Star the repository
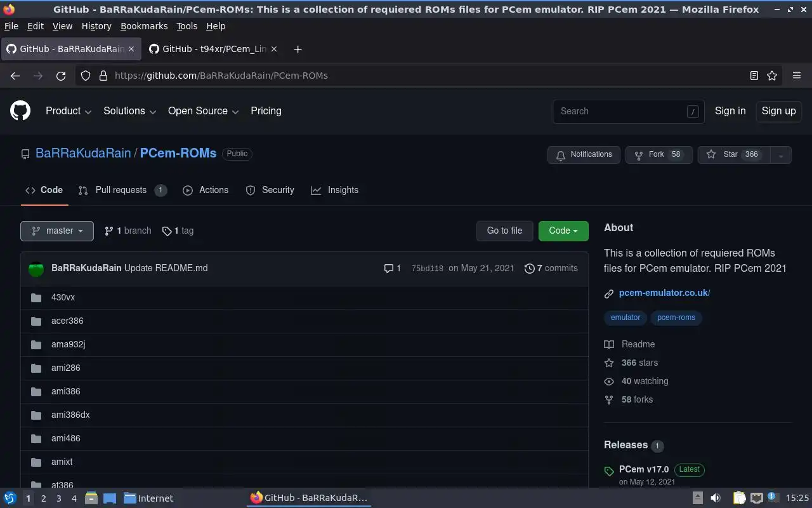Image resolution: width=812 pixels, height=508 pixels. (733, 154)
